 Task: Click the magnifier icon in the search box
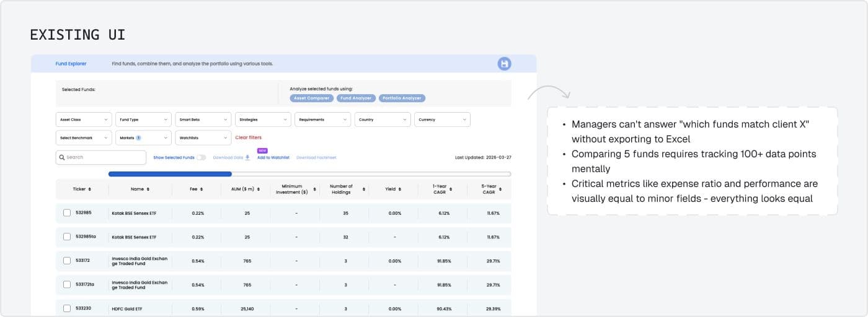click(62, 157)
